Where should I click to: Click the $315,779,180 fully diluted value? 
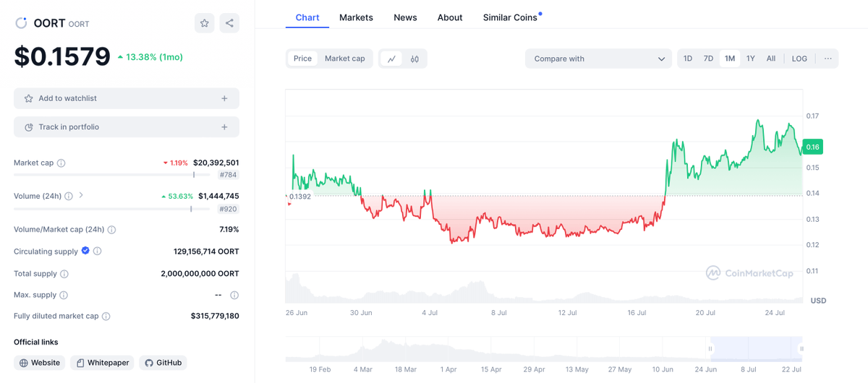[x=215, y=317]
